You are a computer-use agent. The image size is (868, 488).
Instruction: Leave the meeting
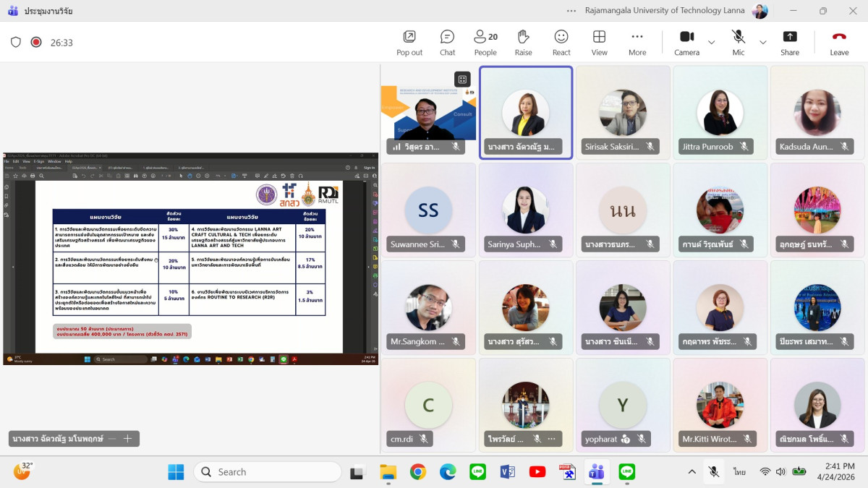(839, 42)
